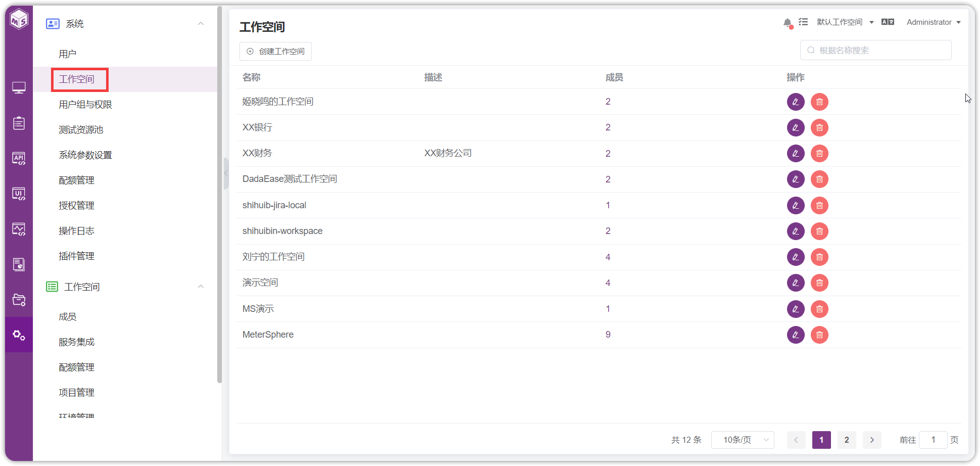Screen dimensions: 980x466
Task: Click the 创建工作空间 button
Action: [x=275, y=51]
